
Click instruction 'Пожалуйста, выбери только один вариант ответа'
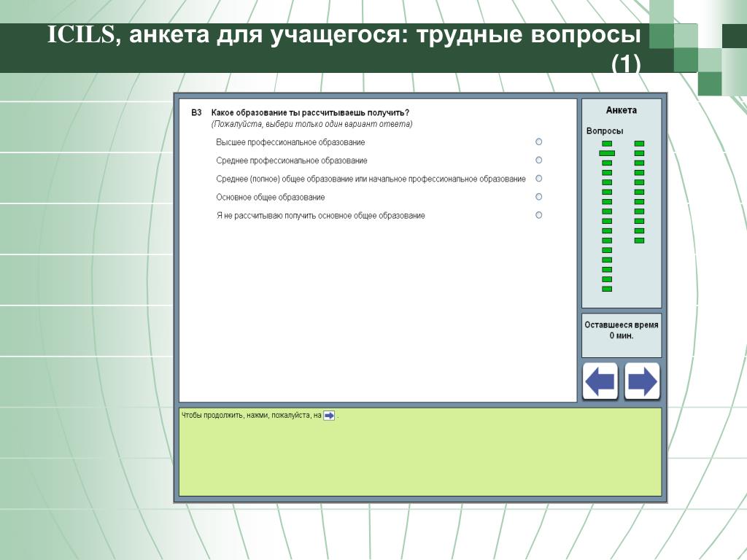coord(312,124)
